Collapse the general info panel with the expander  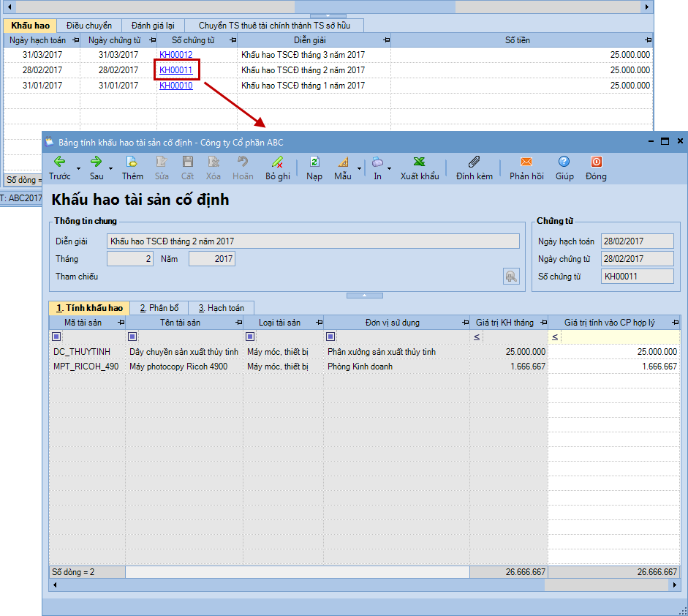[x=365, y=296]
